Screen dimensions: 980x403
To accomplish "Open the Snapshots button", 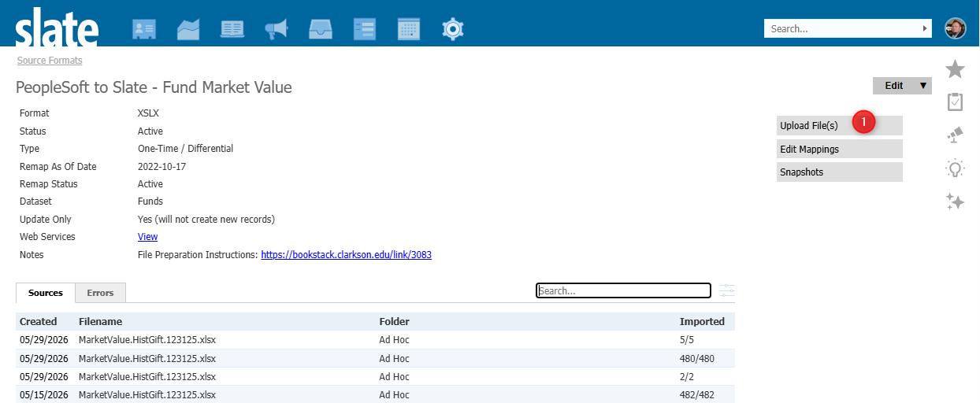I will pos(839,172).
